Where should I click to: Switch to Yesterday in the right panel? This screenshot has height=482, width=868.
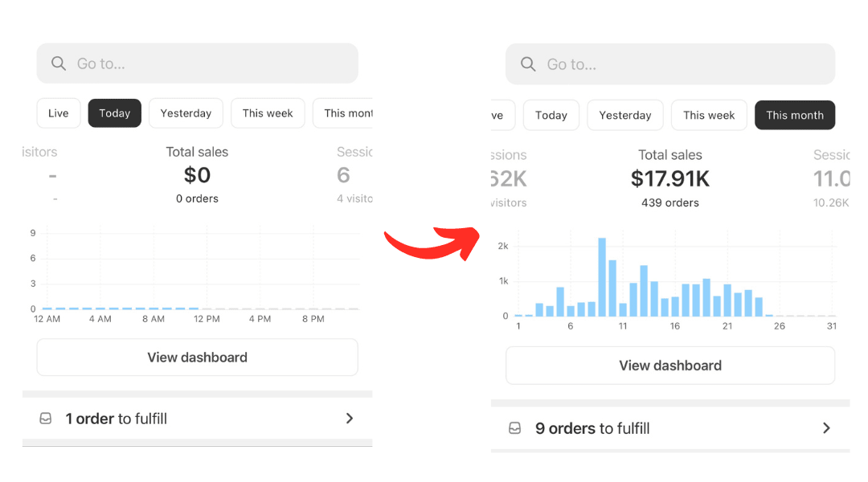click(x=625, y=115)
